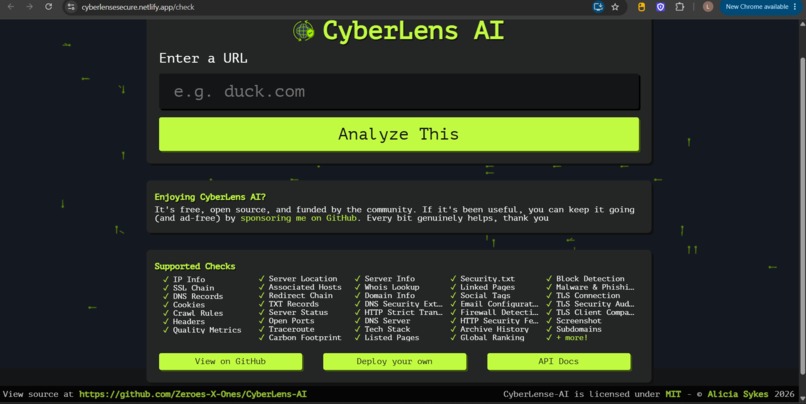
Task: Click the DNS Records check item
Action: [197, 296]
